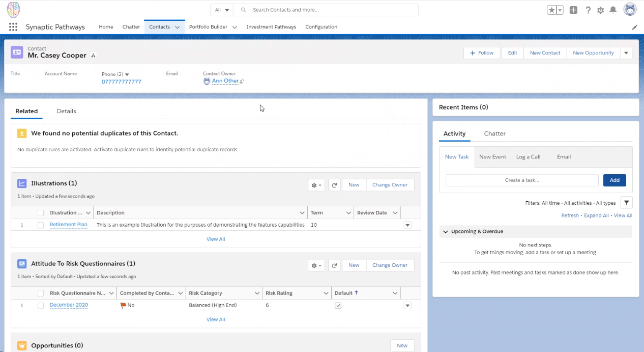Image resolution: width=644 pixels, height=352 pixels.
Task: Open Retirement Plan row actions dropdown
Action: pyautogui.click(x=407, y=225)
